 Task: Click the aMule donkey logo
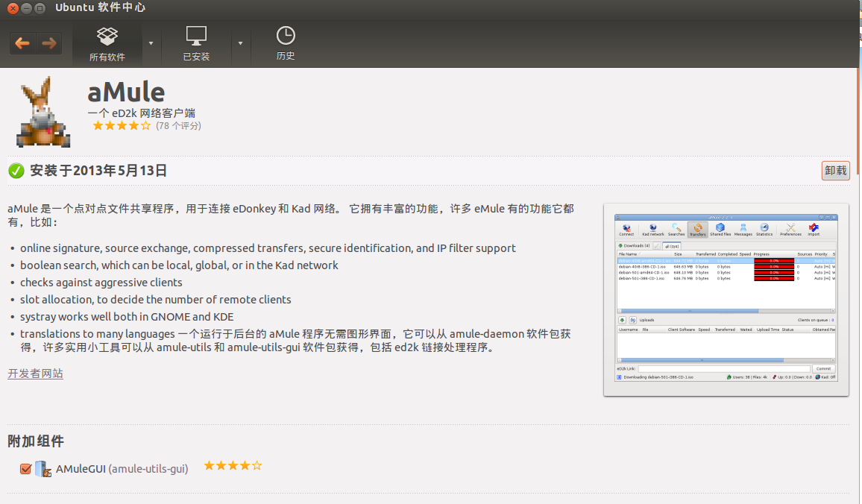click(x=43, y=112)
